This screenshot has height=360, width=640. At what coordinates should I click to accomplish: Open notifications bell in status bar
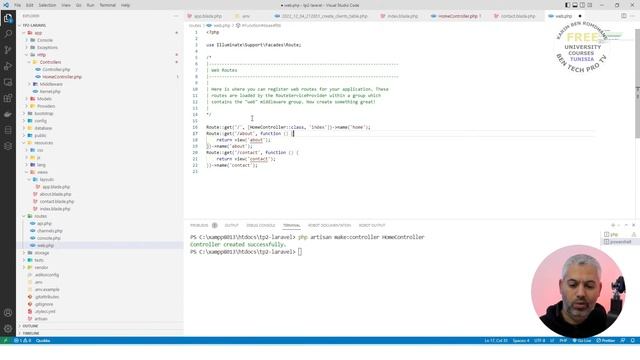tap(633, 340)
